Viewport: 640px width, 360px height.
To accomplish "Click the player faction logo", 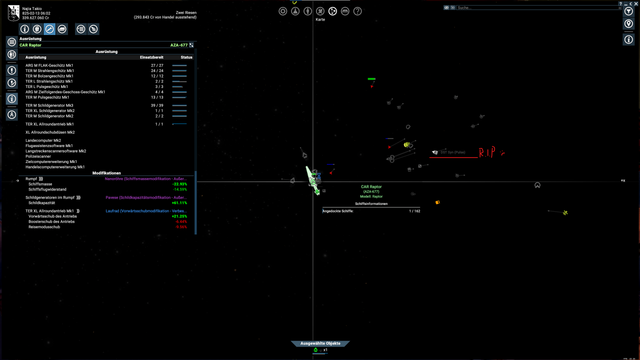I will [x=13, y=13].
